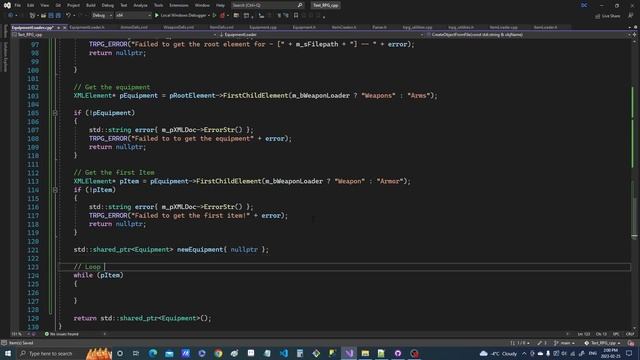This screenshot has height=360, width=640.
Task: Open the Mail app taskbar icon
Action: coord(169,353)
